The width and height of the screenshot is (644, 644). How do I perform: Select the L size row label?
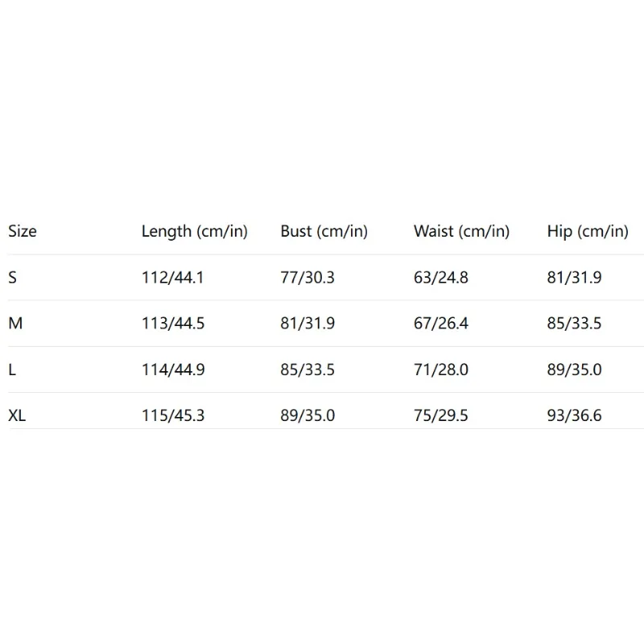(12, 370)
